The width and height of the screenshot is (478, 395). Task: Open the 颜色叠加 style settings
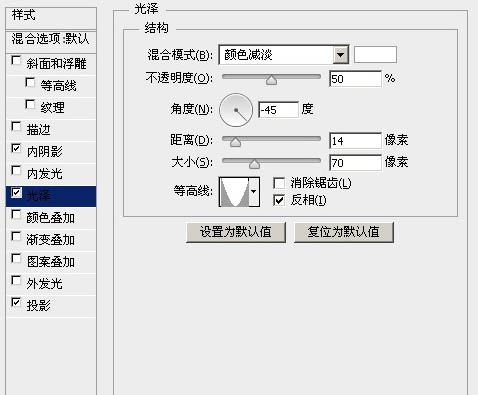pyautogui.click(x=50, y=217)
